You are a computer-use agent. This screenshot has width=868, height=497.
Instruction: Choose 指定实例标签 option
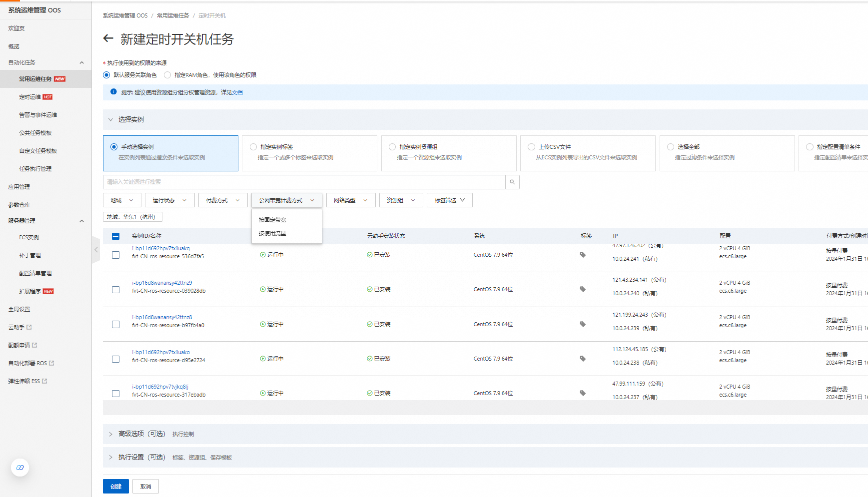pyautogui.click(x=309, y=153)
